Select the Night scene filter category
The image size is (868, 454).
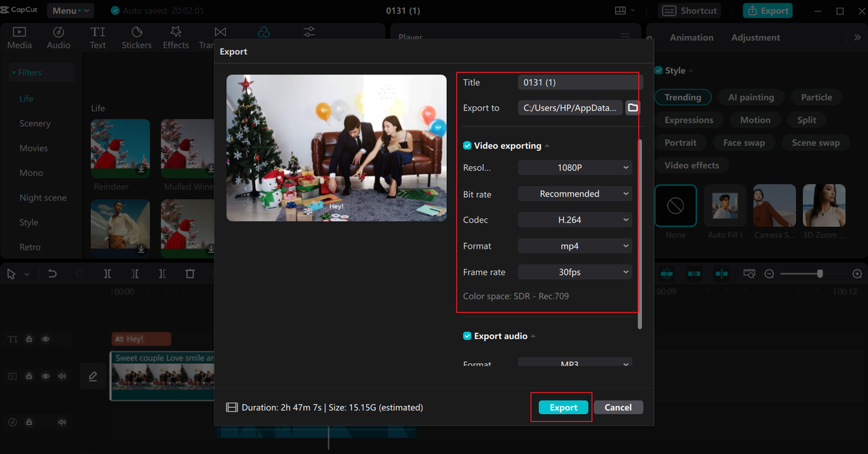tap(43, 197)
